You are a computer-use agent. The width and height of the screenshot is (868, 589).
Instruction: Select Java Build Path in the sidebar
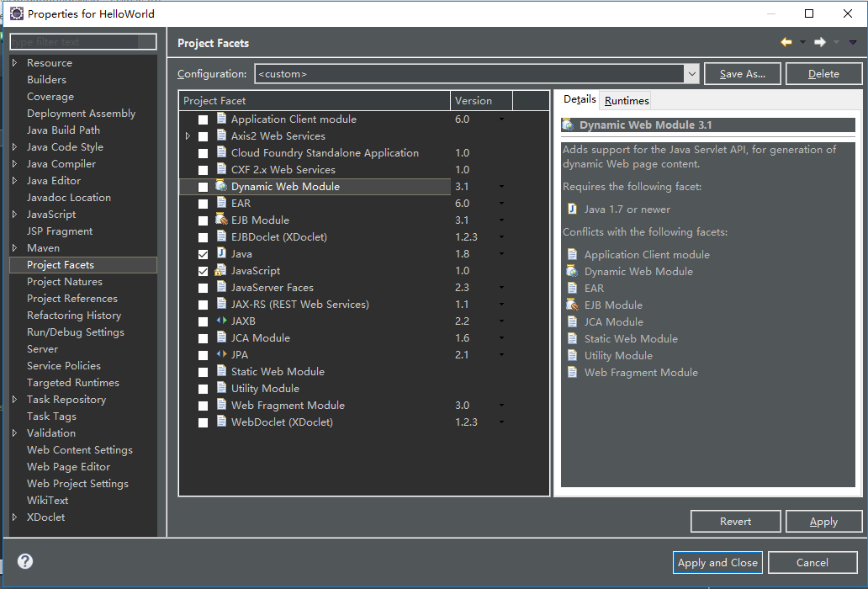[63, 130]
